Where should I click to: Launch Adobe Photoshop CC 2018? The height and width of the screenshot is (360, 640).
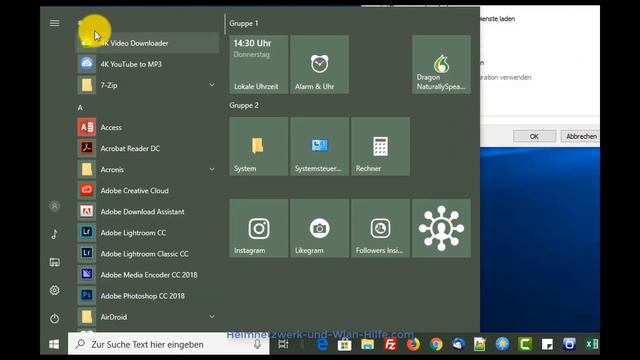click(148, 296)
